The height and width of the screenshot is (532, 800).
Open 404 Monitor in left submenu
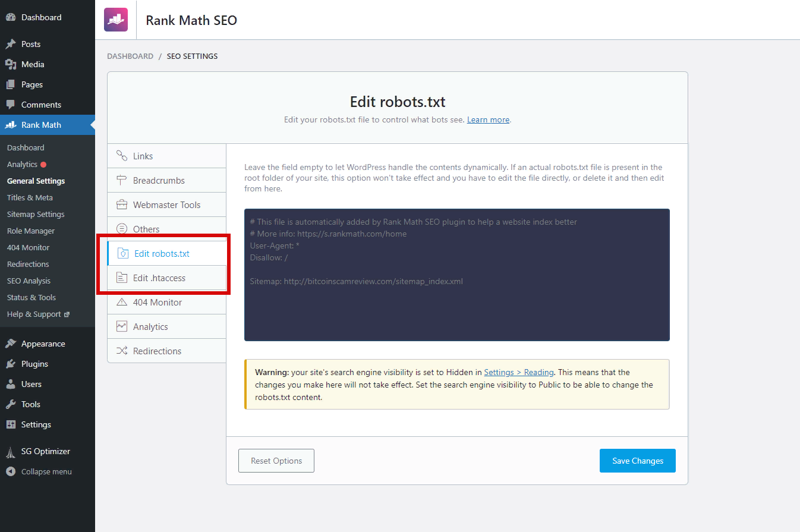[28, 247]
